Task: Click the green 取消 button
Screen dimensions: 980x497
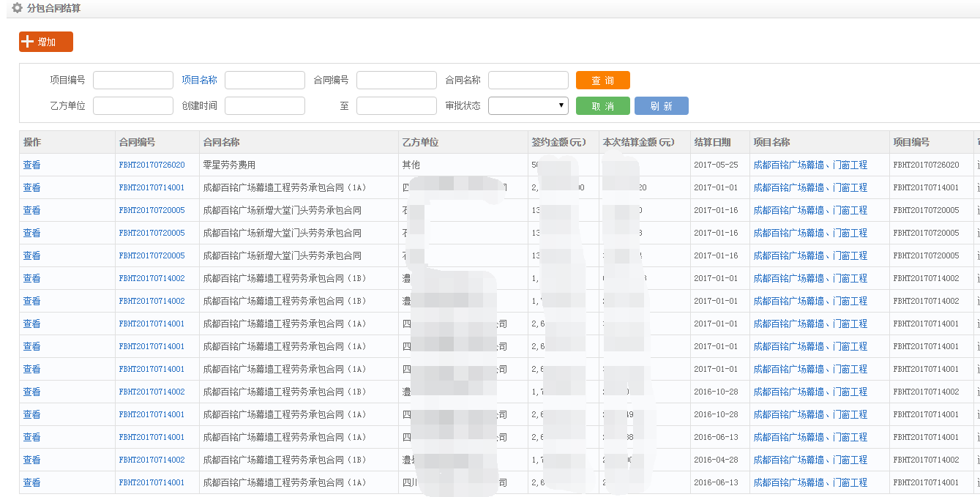Action: click(x=602, y=106)
